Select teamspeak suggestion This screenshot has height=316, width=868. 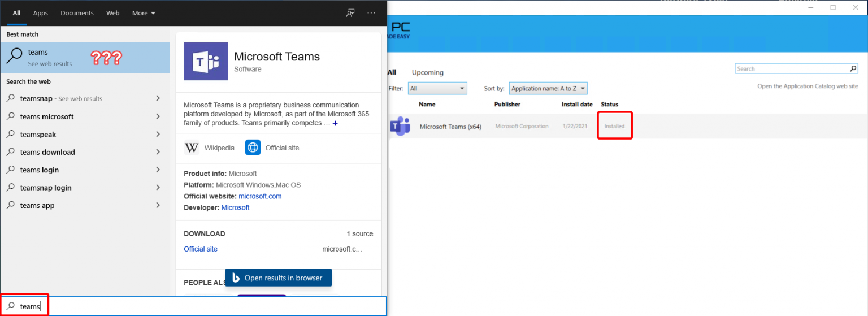[x=85, y=135]
